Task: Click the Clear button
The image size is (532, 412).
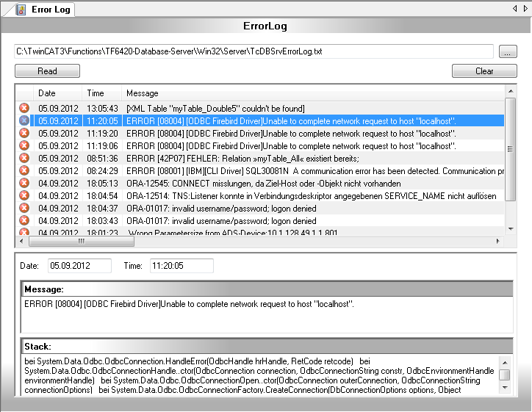Action: [484, 71]
